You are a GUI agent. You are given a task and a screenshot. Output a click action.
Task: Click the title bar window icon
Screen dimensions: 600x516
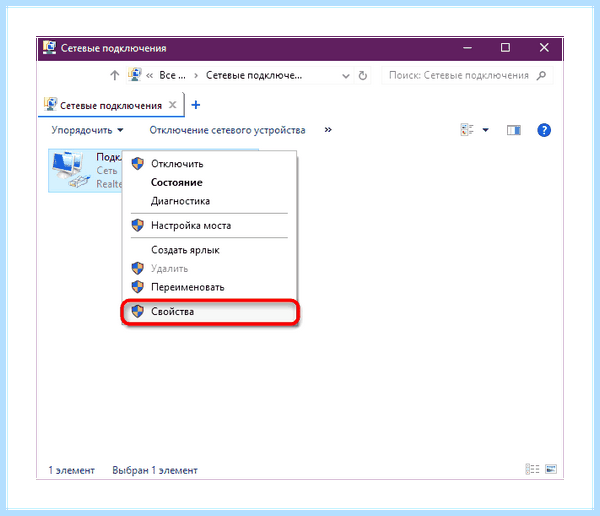pos(49,48)
